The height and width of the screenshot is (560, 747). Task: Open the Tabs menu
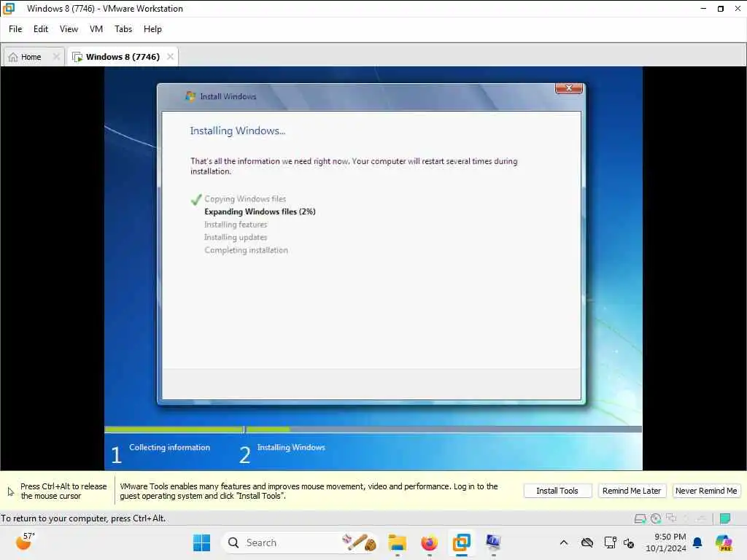point(123,29)
